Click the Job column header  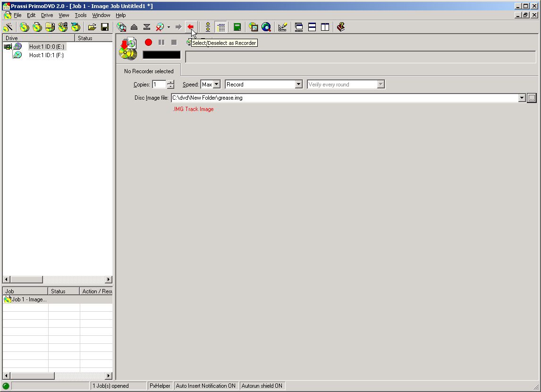[x=25, y=291]
